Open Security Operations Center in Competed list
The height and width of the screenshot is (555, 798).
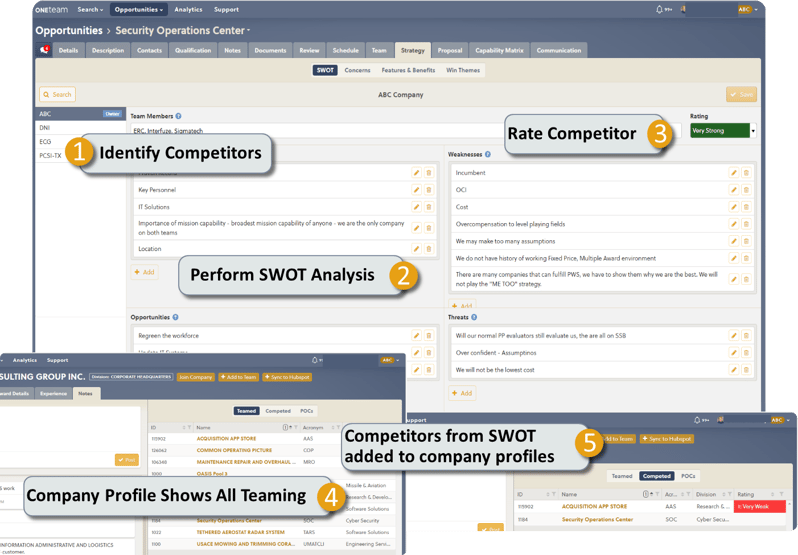(597, 519)
